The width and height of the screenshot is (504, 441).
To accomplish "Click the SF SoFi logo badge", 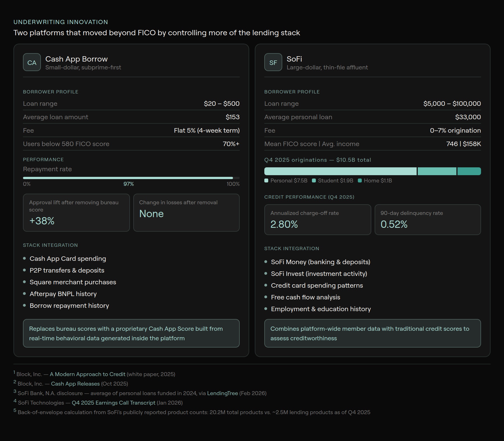I will pos(273,62).
